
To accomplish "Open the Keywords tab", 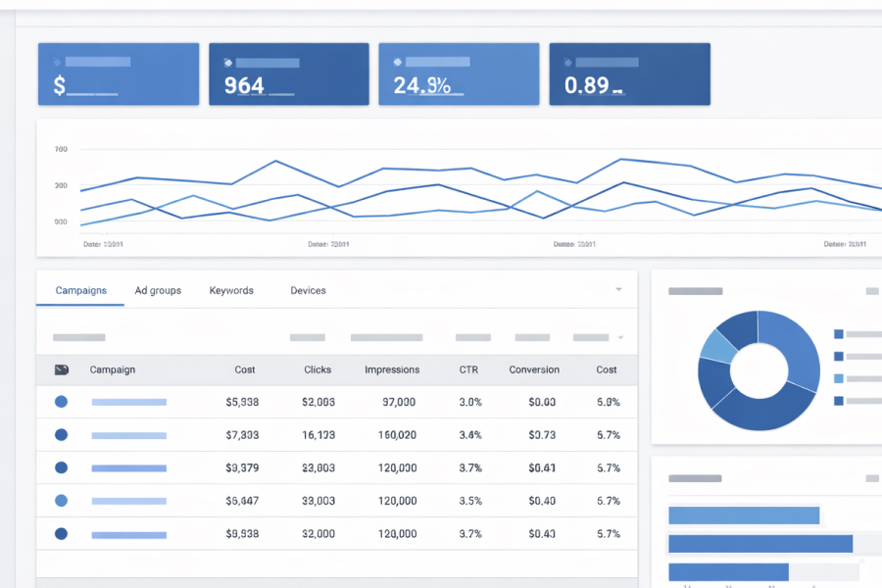I will coord(231,290).
